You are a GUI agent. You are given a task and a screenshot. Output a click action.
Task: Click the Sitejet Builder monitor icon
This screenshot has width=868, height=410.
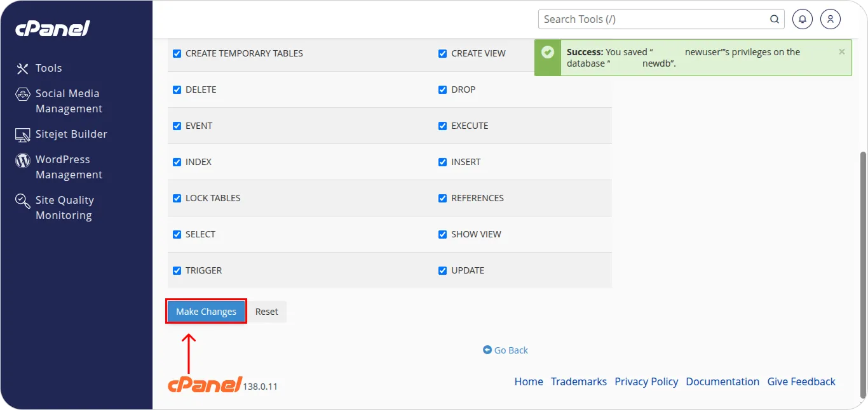pyautogui.click(x=23, y=135)
